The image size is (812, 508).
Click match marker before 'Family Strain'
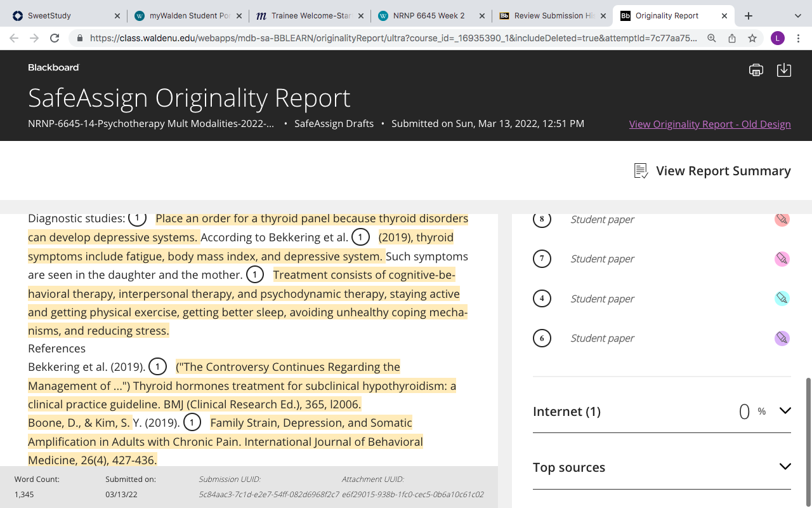point(192,422)
